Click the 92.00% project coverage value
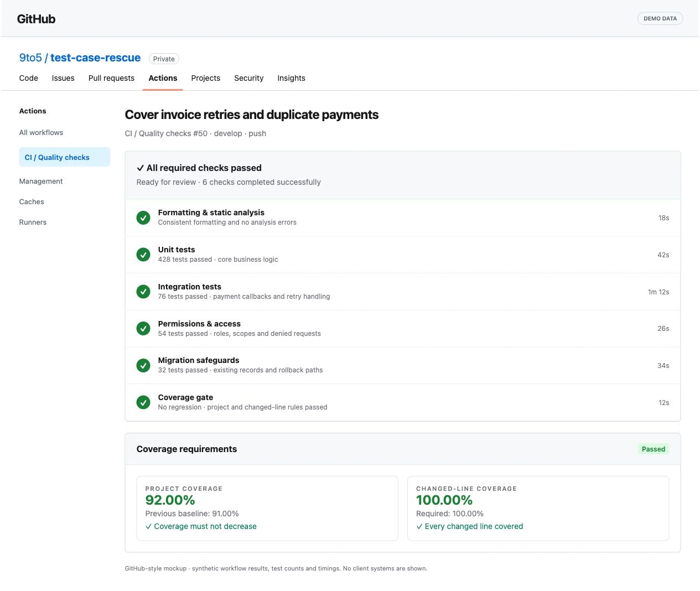Image resolution: width=700 pixels, height=591 pixels. pyautogui.click(x=170, y=500)
